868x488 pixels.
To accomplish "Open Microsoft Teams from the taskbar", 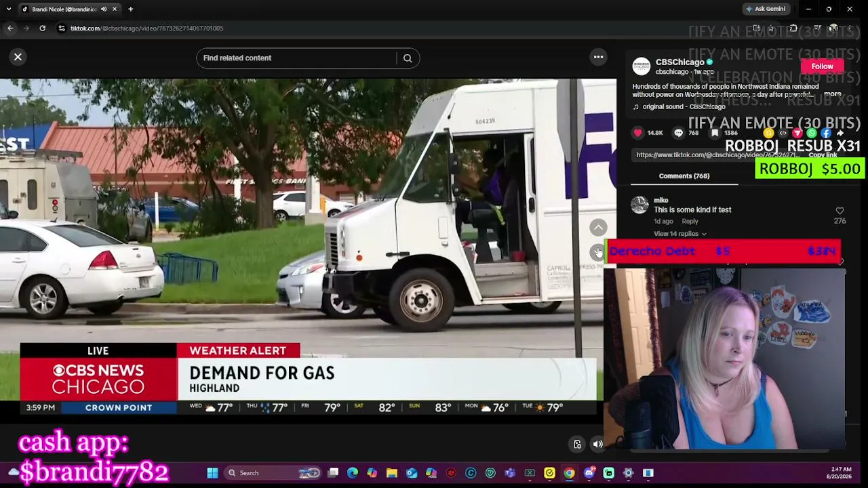I will [510, 473].
